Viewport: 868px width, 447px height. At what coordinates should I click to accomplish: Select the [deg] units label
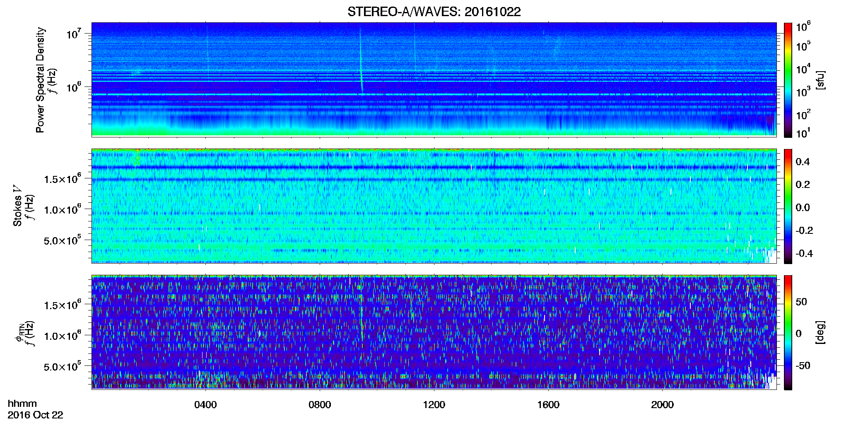tap(820, 332)
